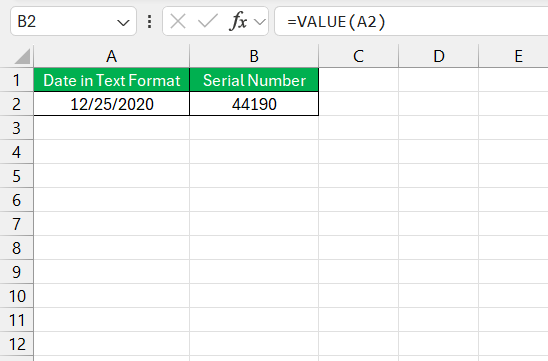Click into the formula bar =VALUE(A2)
Screen dimensions: 548x361
click(411, 21)
